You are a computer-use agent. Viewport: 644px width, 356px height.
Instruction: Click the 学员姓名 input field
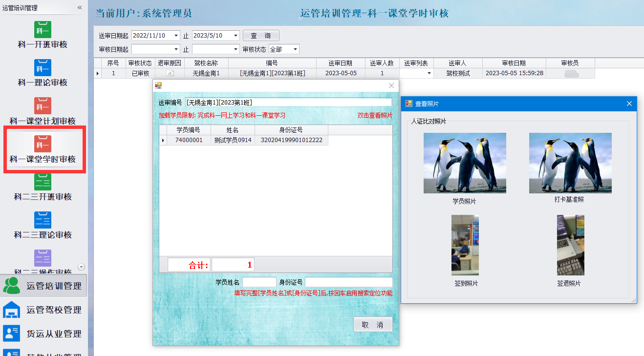[259, 282]
